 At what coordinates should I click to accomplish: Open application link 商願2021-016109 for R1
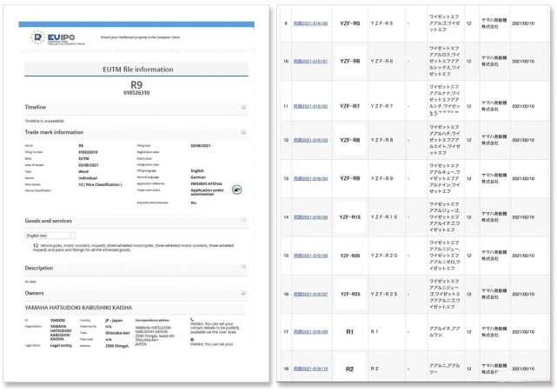[310, 332]
